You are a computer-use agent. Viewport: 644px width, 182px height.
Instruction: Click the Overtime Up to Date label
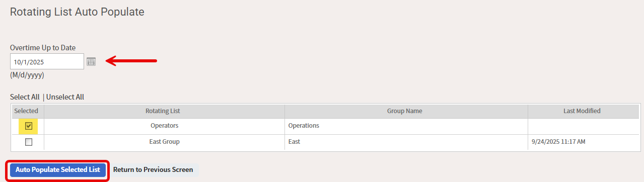click(x=43, y=48)
